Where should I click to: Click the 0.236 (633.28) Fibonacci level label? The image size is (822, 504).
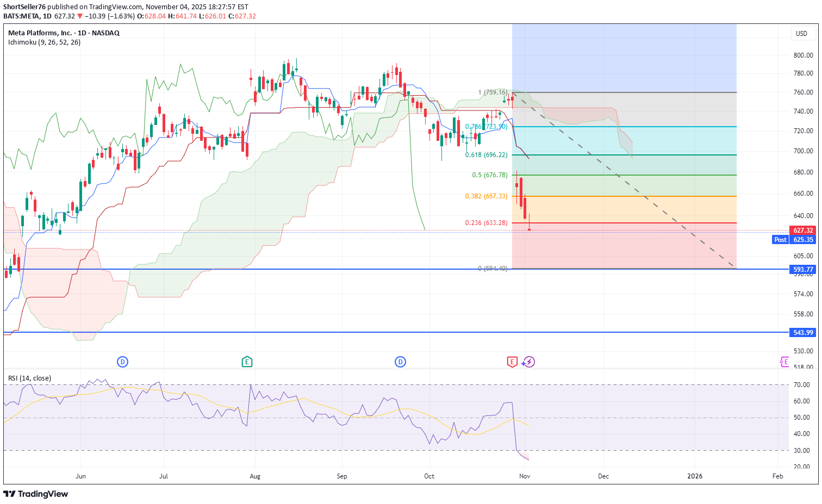[486, 223]
